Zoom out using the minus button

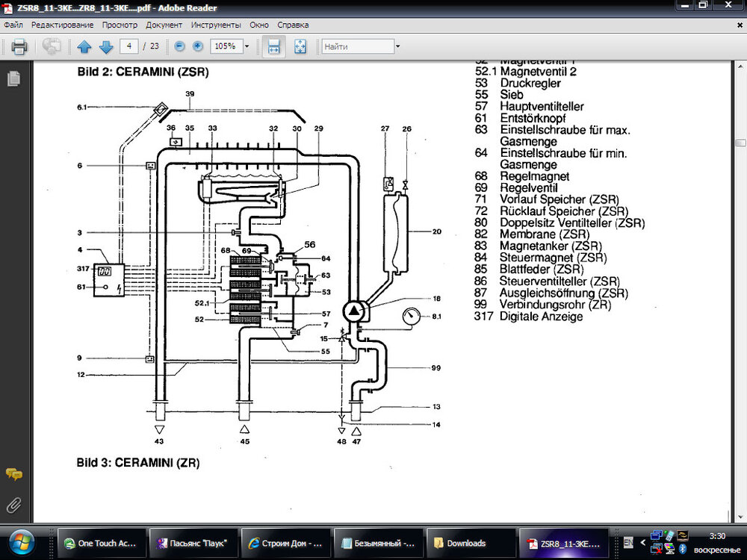point(179,46)
